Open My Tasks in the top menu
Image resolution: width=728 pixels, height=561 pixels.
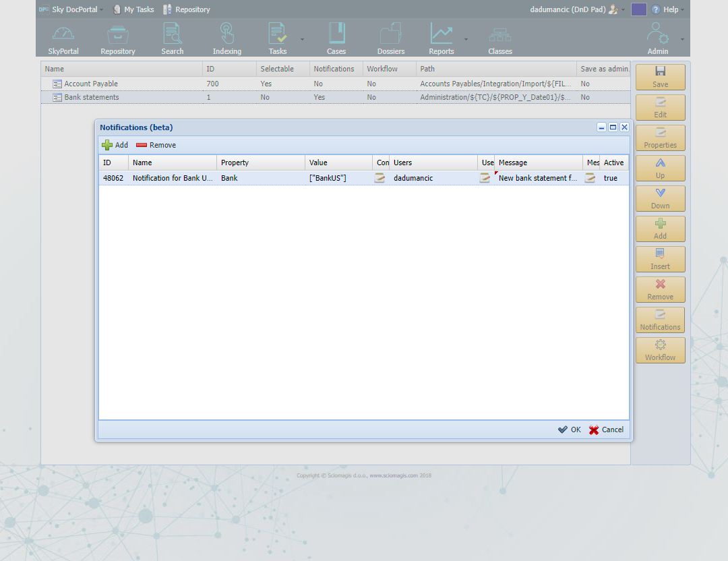point(133,9)
